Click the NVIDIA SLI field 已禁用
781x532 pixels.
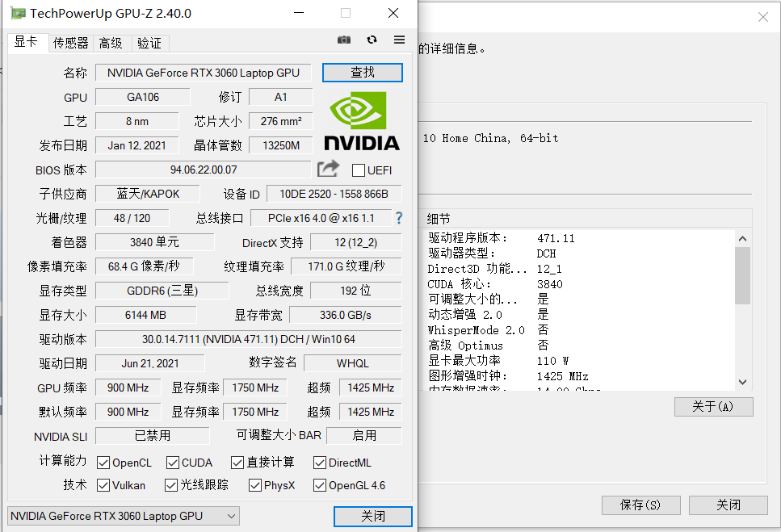pos(153,436)
